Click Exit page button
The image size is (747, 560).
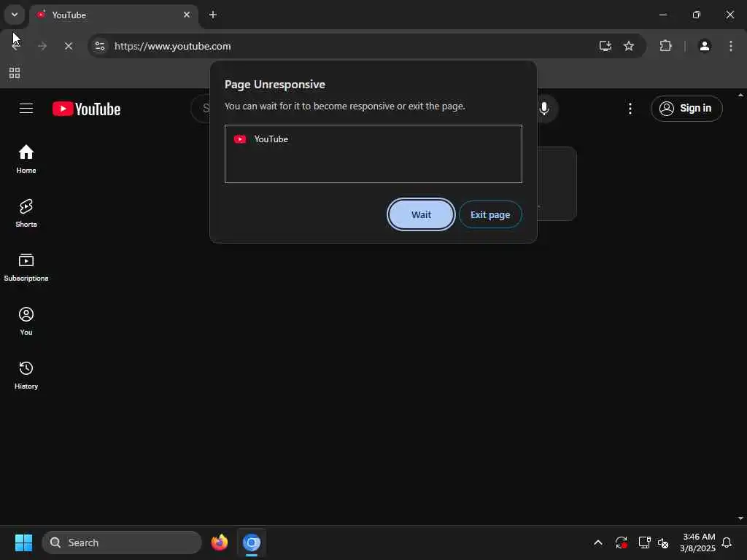point(490,214)
